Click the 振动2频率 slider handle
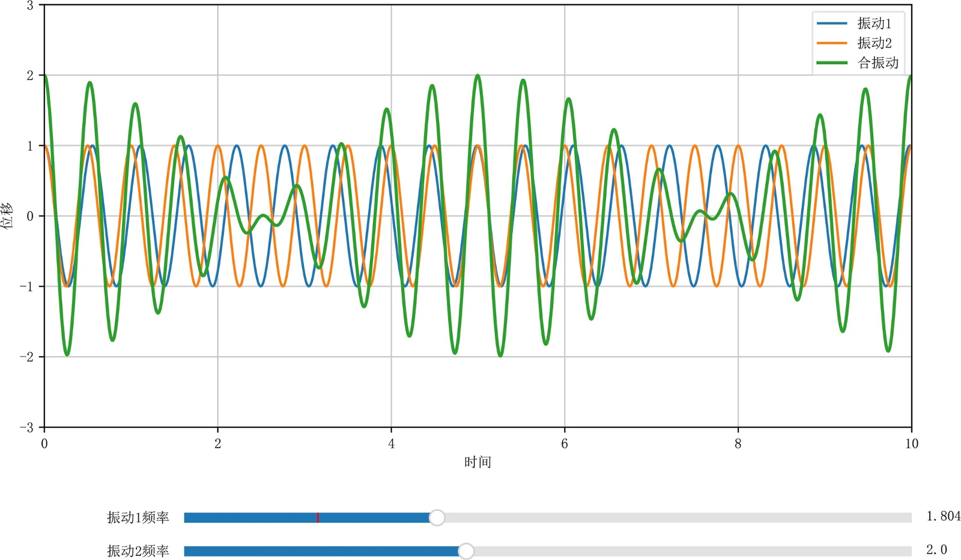Viewport: 961px width, 560px height. point(465,551)
